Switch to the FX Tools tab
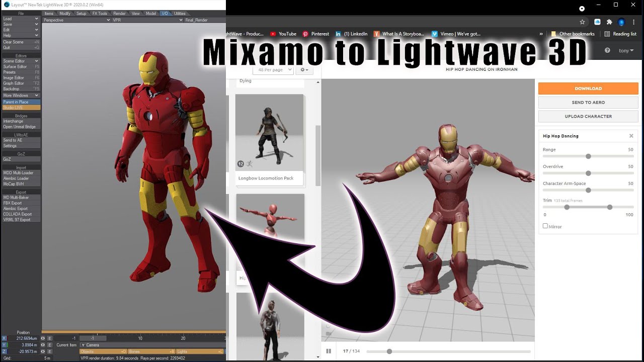Viewport: 644px width, 362px height. click(100, 14)
